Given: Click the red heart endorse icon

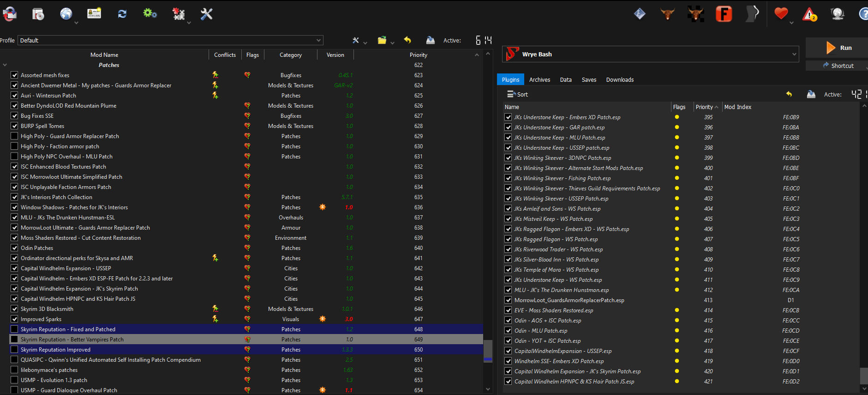Looking at the screenshot, I should click(x=781, y=13).
